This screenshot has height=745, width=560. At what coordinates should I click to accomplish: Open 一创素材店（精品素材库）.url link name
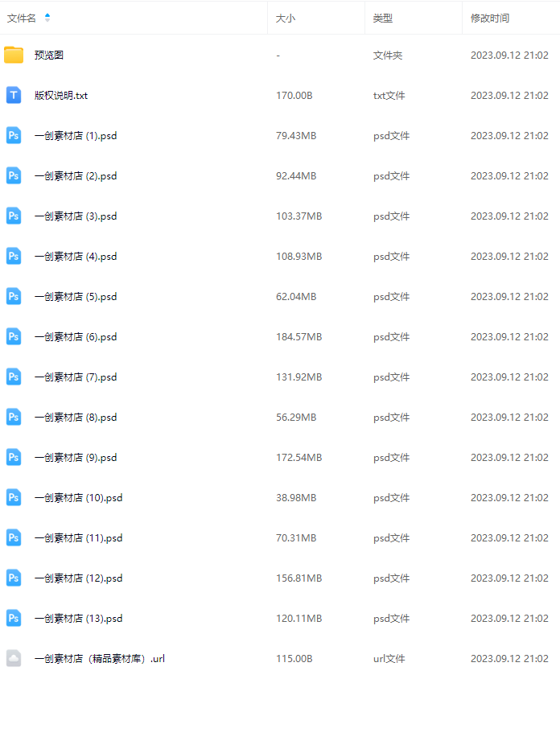tap(100, 659)
